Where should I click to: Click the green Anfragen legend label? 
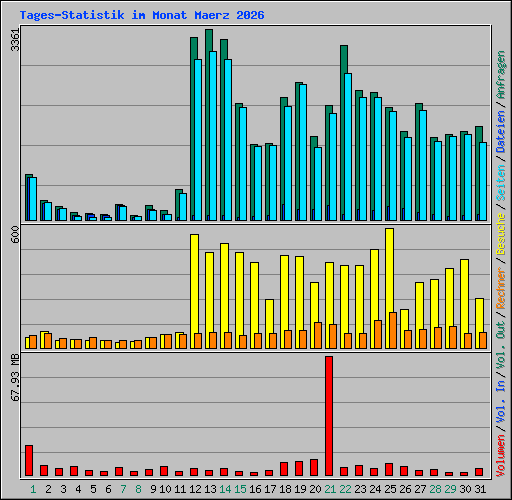[500, 74]
